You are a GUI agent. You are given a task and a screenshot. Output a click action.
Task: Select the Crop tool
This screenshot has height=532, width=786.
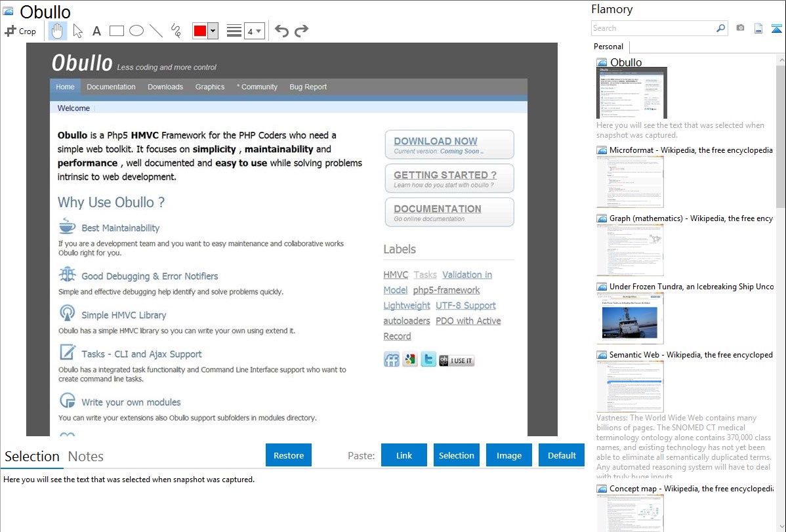click(x=20, y=31)
